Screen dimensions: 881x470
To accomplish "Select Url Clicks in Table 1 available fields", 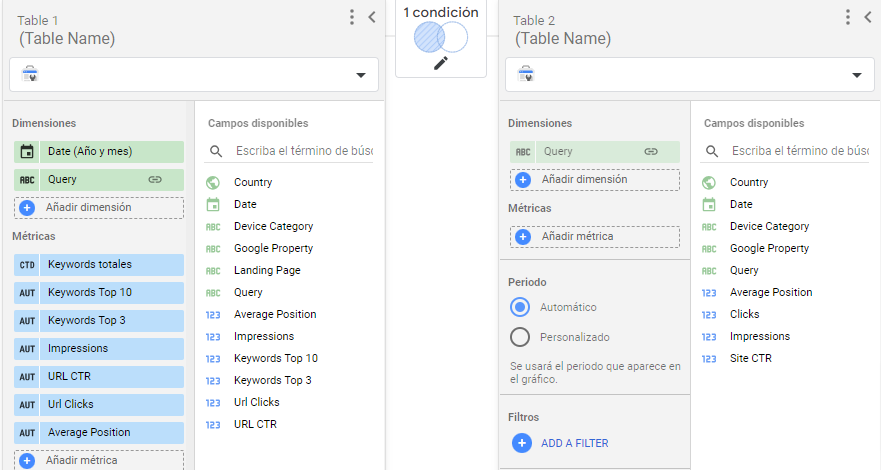I will (x=257, y=402).
